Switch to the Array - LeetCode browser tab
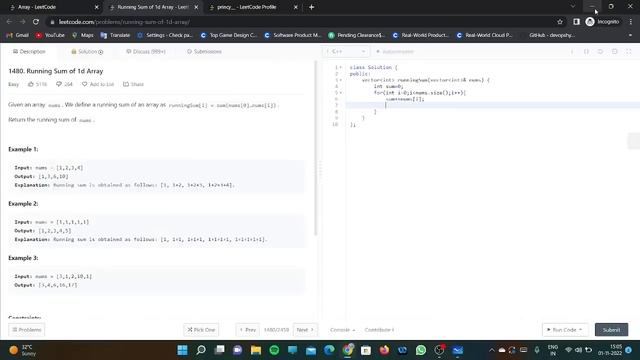This screenshot has width=640, height=360. coord(52,7)
